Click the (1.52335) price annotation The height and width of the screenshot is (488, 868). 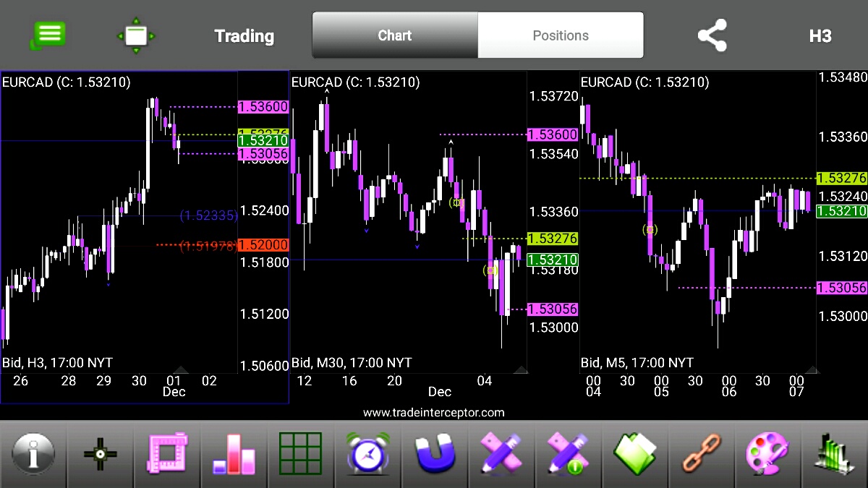point(208,215)
